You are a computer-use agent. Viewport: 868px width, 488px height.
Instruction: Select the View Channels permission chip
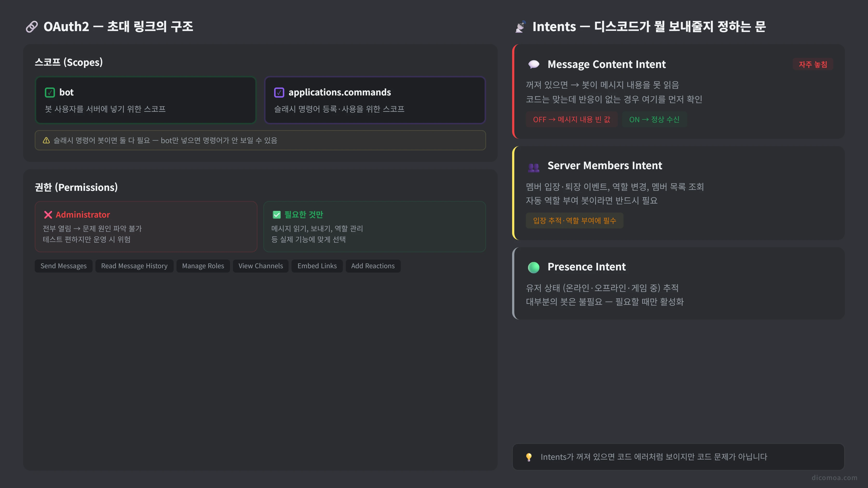[260, 266]
